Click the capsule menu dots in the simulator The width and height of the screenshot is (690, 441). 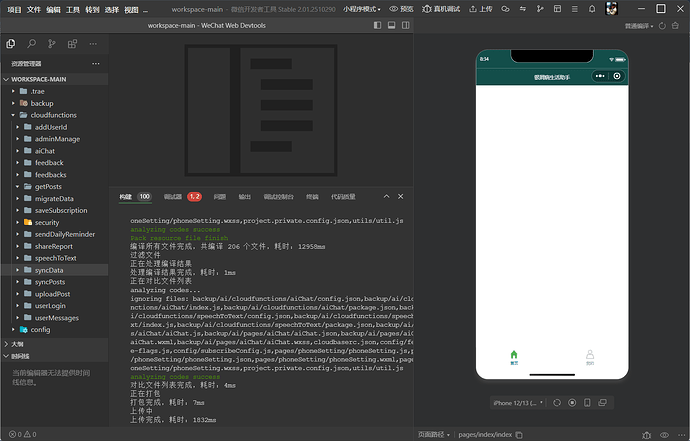point(599,76)
